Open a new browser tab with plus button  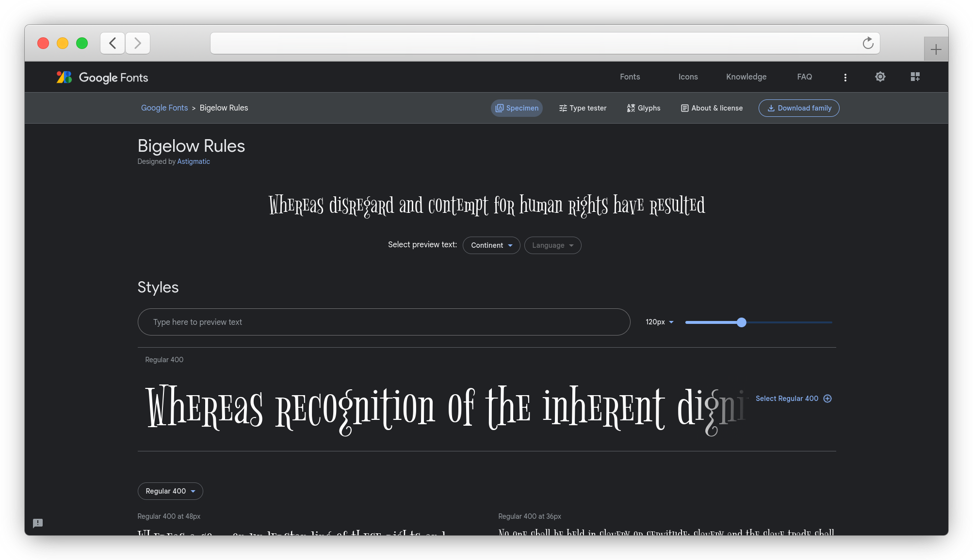click(936, 49)
